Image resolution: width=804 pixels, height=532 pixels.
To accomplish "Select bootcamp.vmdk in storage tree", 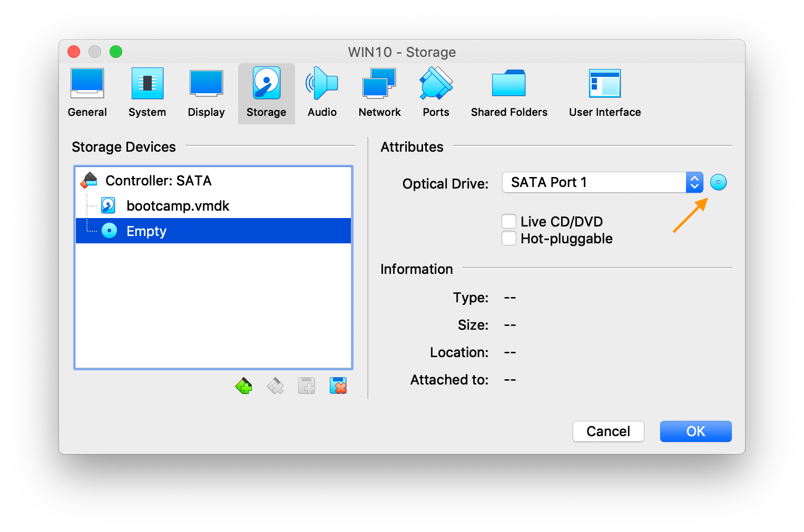I will 178,205.
